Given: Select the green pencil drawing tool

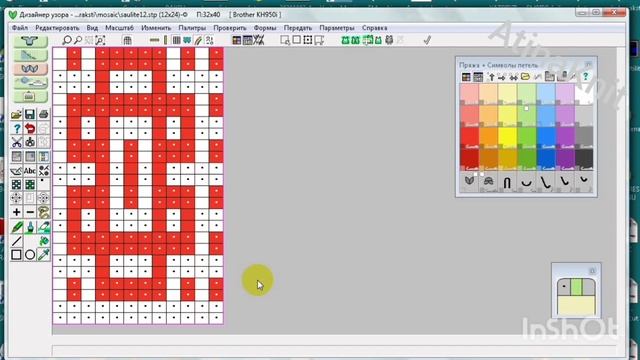Looking at the screenshot, I should [x=16, y=227].
